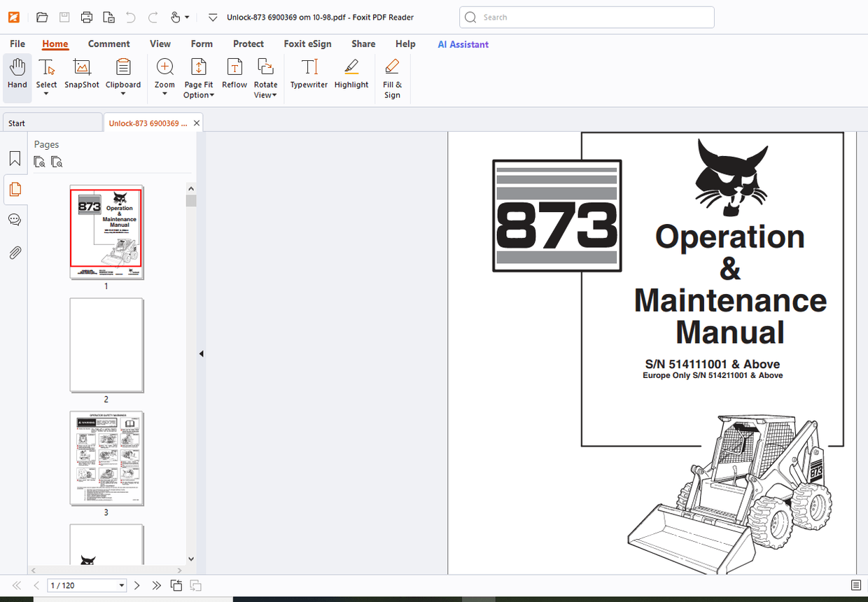Image resolution: width=868 pixels, height=602 pixels.
Task: Show the Comments side panel
Action: pos(15,220)
